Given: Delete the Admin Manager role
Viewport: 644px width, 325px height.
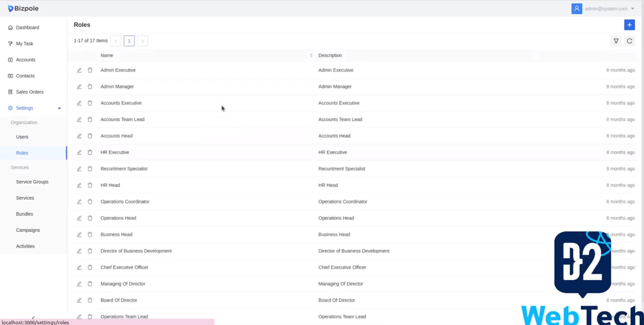Looking at the screenshot, I should (90, 87).
